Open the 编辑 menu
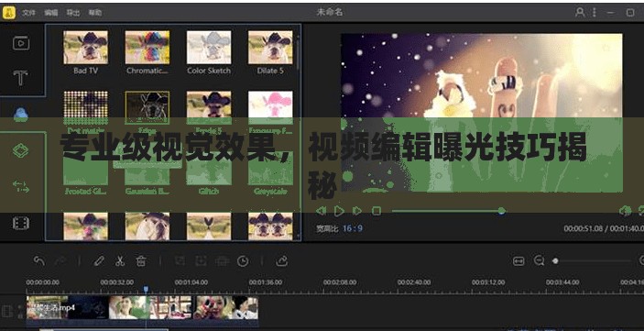This screenshot has width=644, height=331. 51,13
